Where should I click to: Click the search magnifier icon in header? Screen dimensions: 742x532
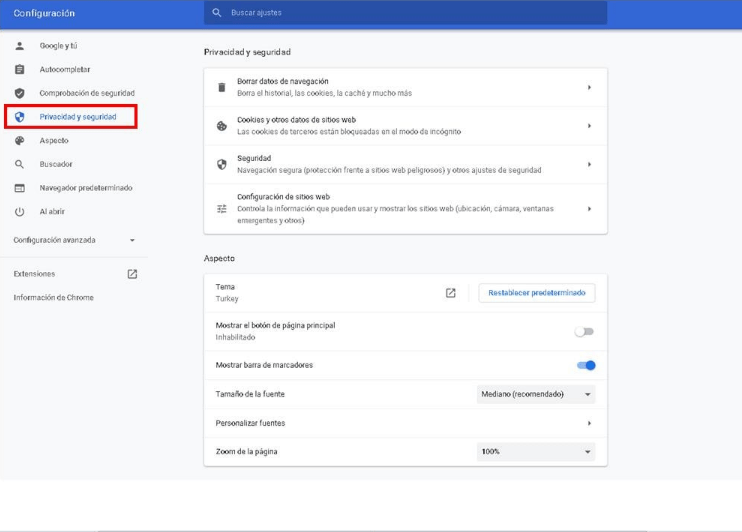217,13
